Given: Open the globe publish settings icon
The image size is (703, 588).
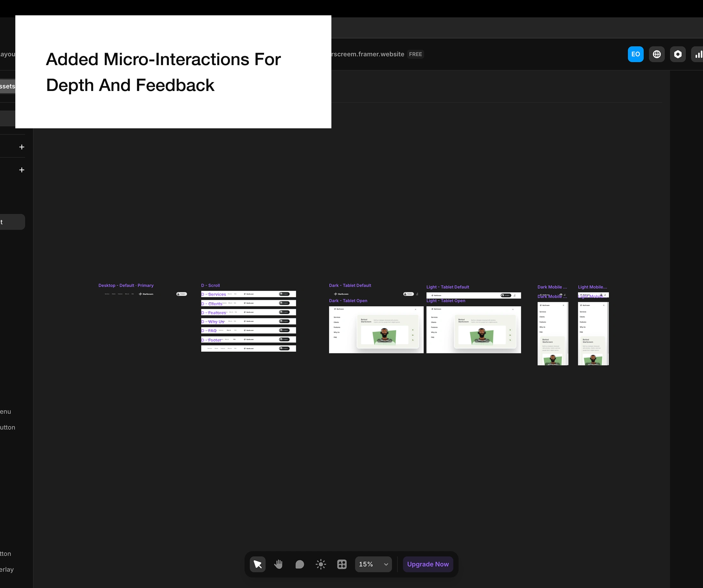Looking at the screenshot, I should coord(656,54).
